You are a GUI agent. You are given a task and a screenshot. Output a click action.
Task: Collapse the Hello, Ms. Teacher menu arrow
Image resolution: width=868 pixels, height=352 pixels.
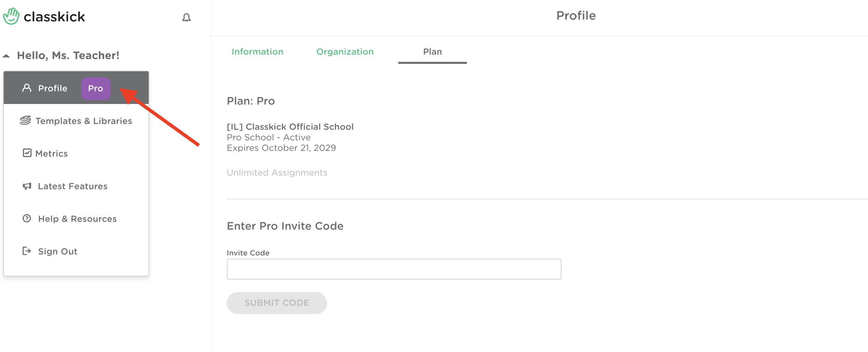(x=6, y=56)
